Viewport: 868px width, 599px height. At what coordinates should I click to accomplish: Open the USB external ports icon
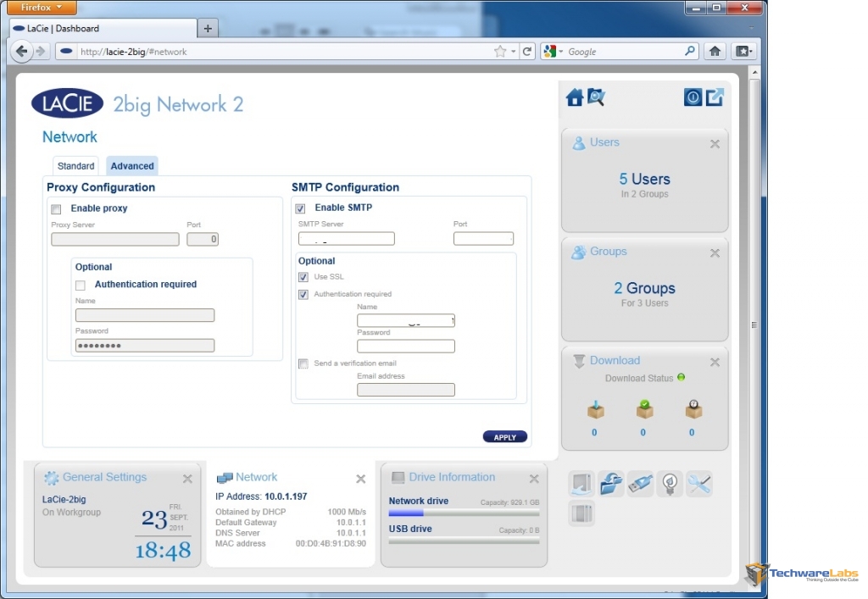click(x=641, y=484)
